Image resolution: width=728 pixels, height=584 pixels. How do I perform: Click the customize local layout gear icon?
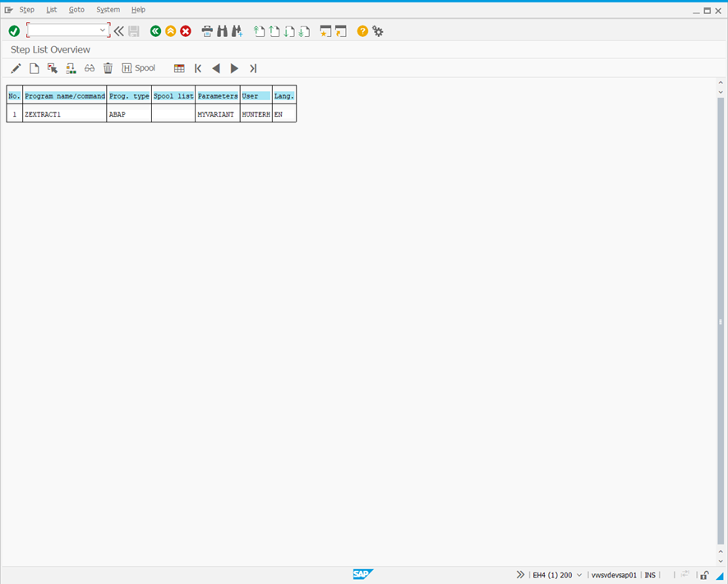[x=377, y=30]
